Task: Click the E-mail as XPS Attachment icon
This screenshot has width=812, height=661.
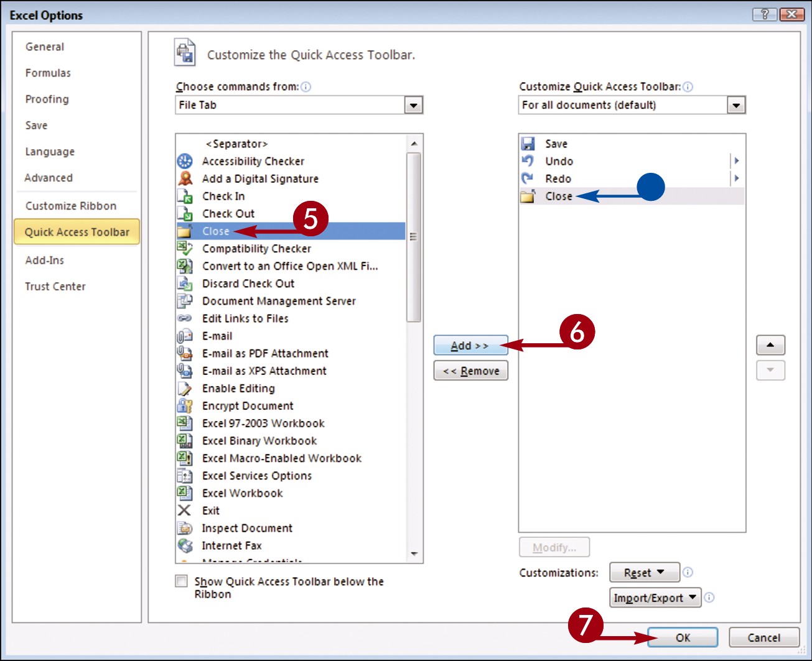Action: (185, 371)
